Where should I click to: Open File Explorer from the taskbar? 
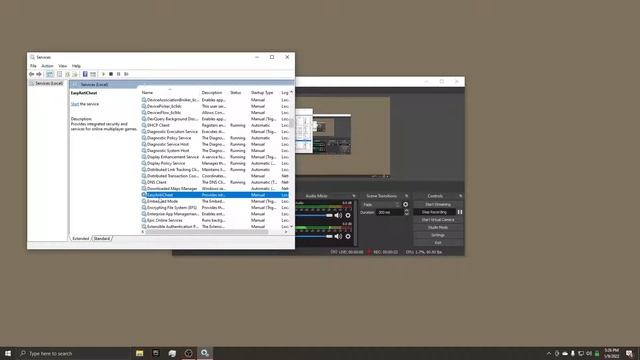point(140,353)
